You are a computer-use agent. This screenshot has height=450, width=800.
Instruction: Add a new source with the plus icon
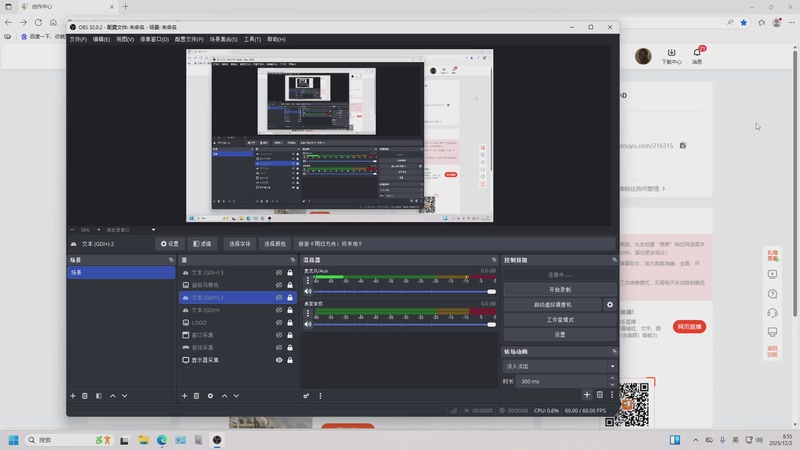click(x=184, y=396)
